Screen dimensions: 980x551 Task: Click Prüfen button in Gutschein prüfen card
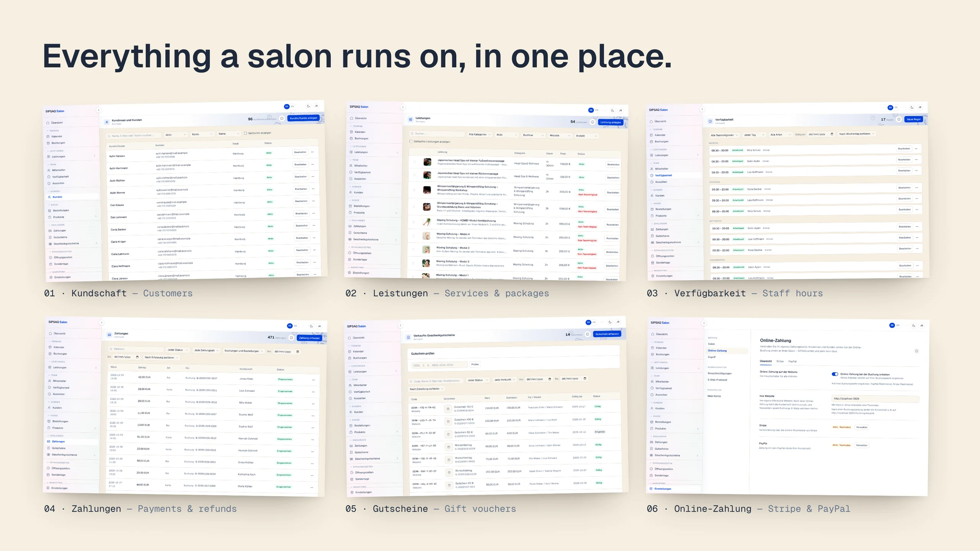(x=475, y=364)
